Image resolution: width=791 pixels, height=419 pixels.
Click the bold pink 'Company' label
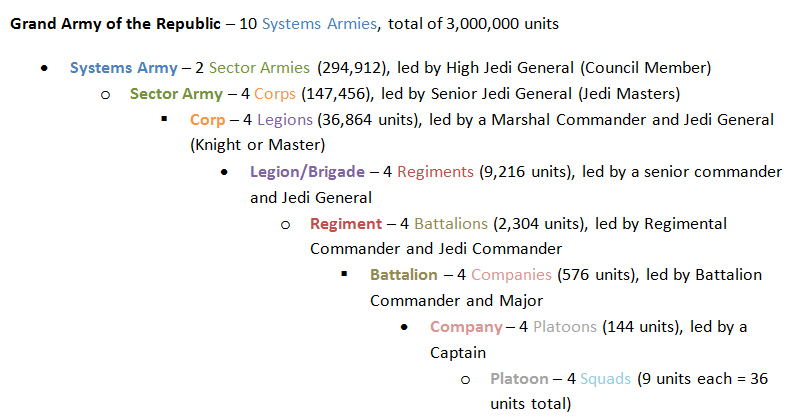click(x=466, y=327)
